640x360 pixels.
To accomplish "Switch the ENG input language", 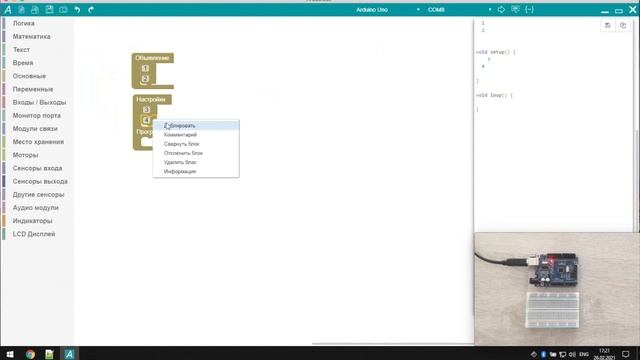I will [x=584, y=354].
